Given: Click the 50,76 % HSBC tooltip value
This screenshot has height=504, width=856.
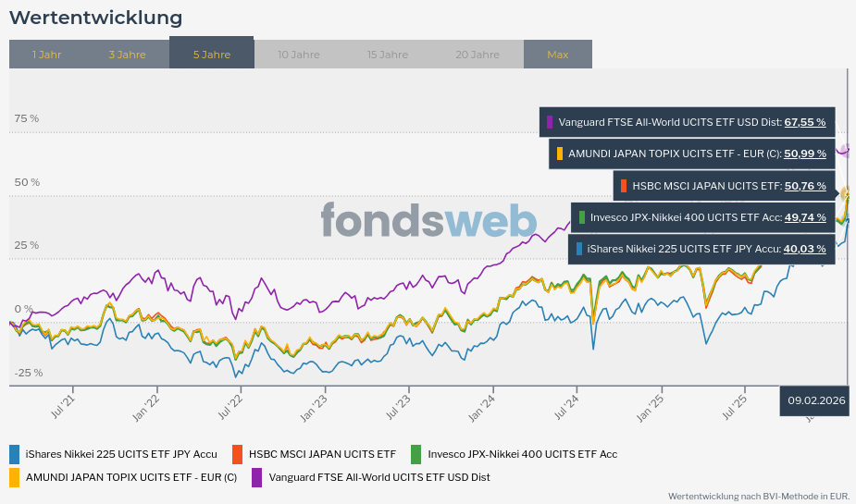Looking at the screenshot, I should pos(805,186).
